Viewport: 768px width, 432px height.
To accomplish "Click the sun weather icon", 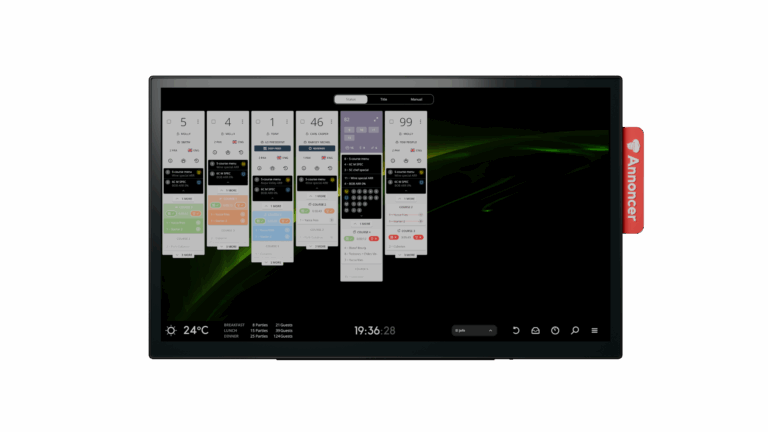I will pyautogui.click(x=171, y=330).
